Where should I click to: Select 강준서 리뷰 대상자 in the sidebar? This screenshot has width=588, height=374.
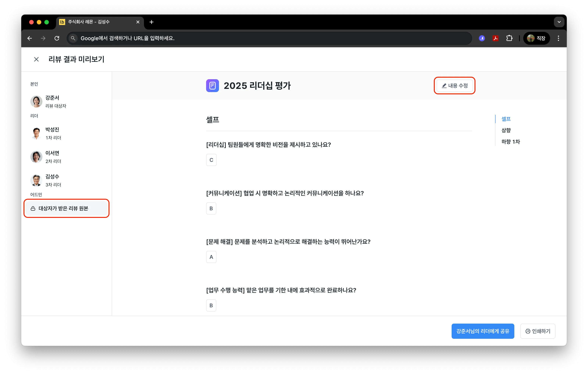pos(66,101)
